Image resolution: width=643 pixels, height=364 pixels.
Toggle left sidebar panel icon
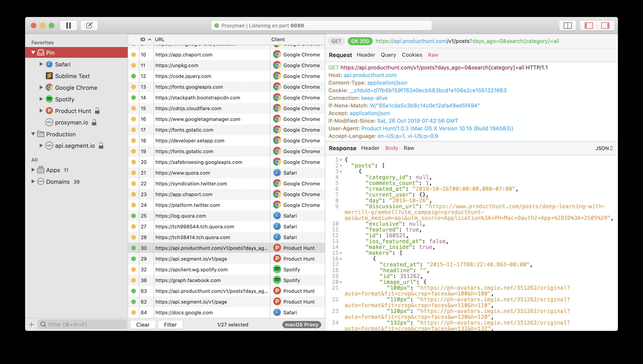(589, 26)
